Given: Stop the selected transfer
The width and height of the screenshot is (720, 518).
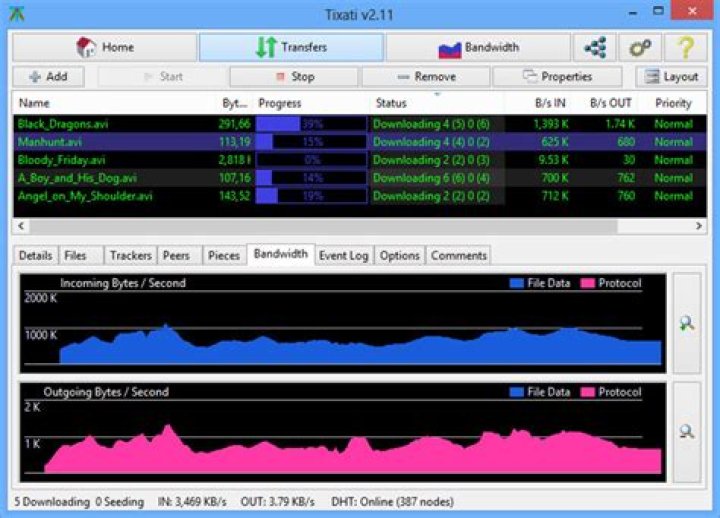Looking at the screenshot, I should [x=294, y=77].
